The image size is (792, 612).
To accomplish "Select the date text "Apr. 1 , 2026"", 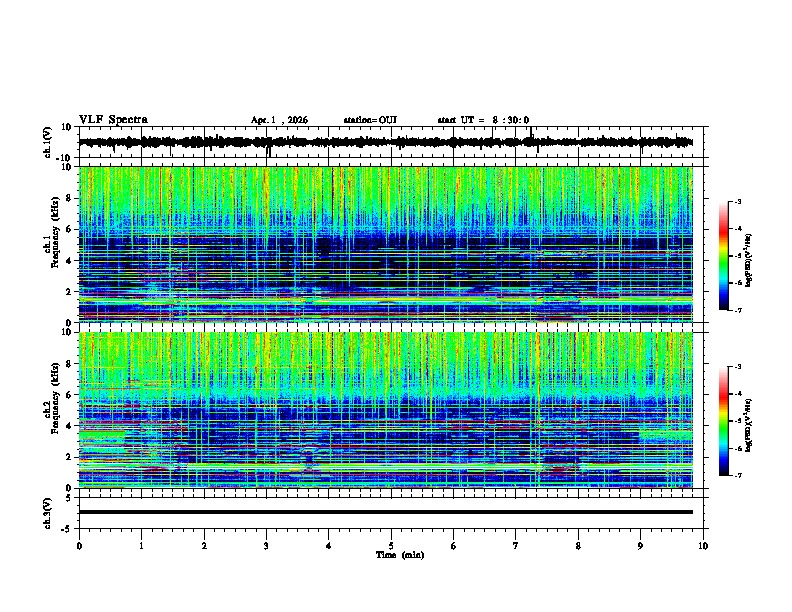I will pyautogui.click(x=279, y=120).
